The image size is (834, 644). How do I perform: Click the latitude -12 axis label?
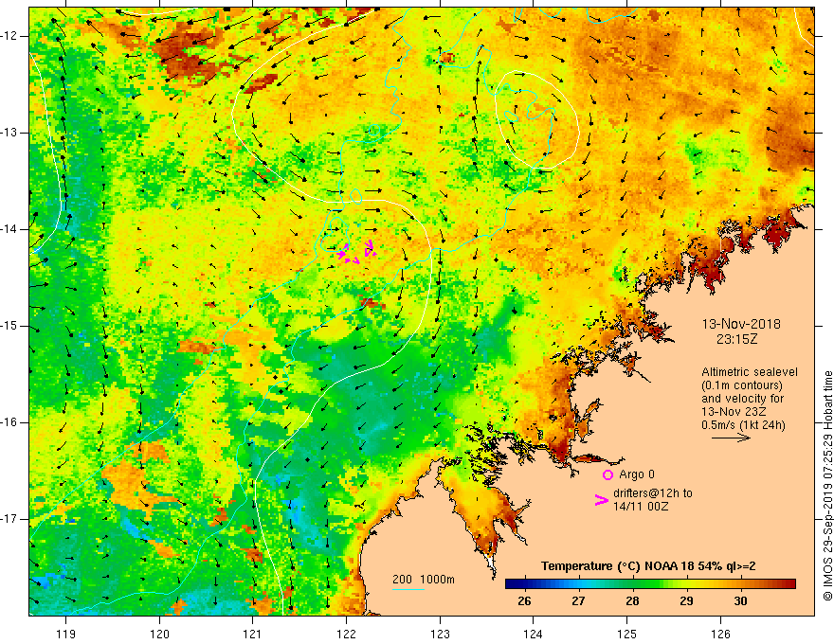pyautogui.click(x=10, y=36)
